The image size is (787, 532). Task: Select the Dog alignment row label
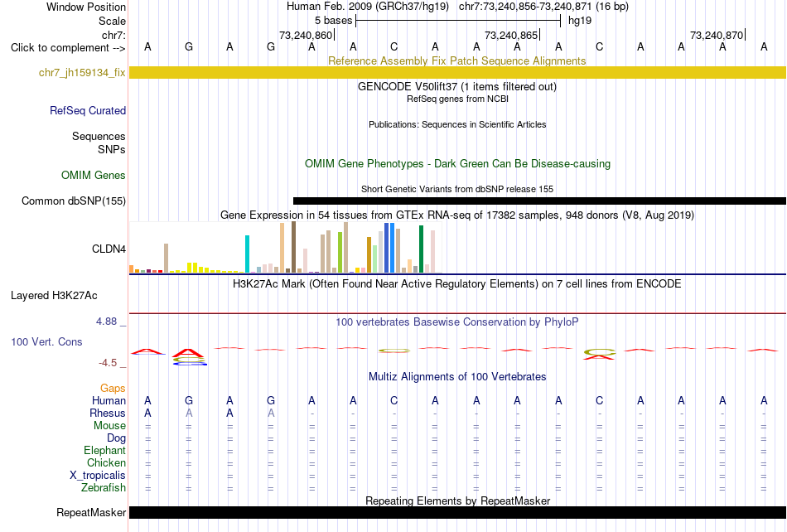click(x=117, y=438)
